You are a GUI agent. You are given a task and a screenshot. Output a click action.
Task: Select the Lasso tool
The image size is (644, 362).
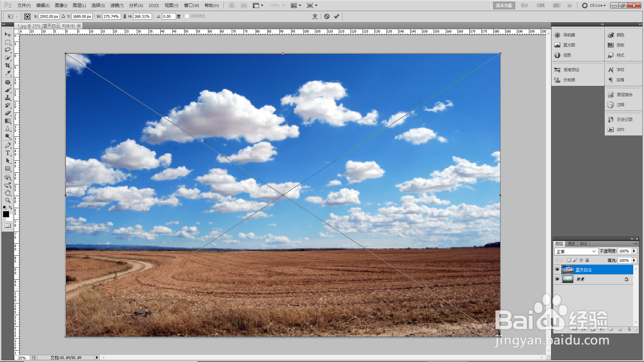tap(7, 50)
